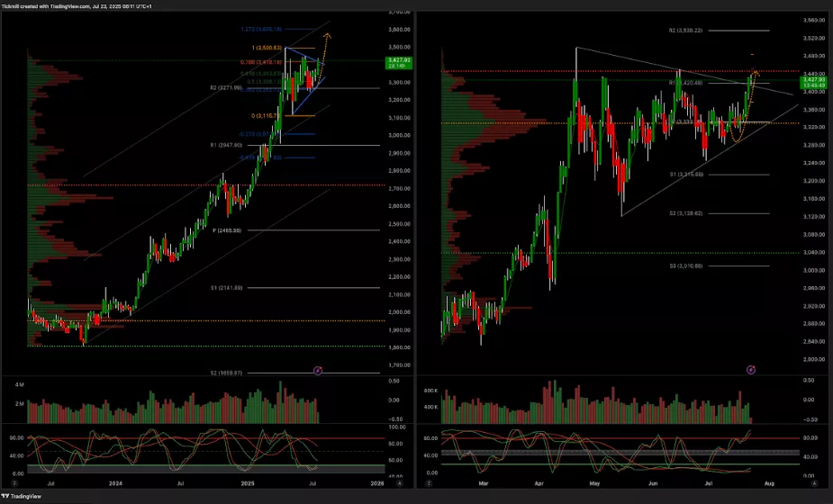Select the P (2465.98) pivot point label

pyautogui.click(x=228, y=230)
